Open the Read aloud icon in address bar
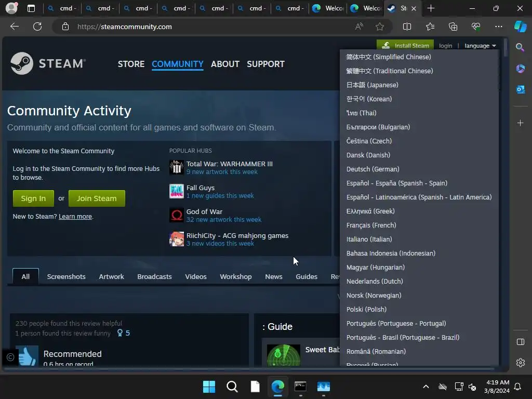This screenshot has height=399, width=532. click(359, 26)
